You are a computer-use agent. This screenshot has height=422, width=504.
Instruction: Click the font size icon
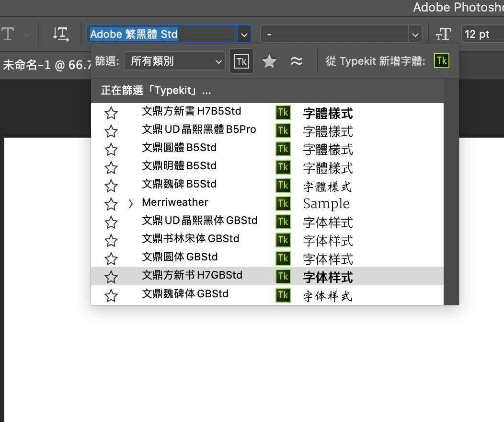444,34
